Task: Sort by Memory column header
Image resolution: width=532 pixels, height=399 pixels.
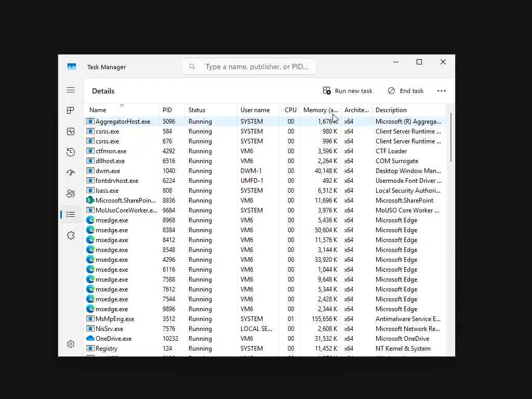Action: 320,110
